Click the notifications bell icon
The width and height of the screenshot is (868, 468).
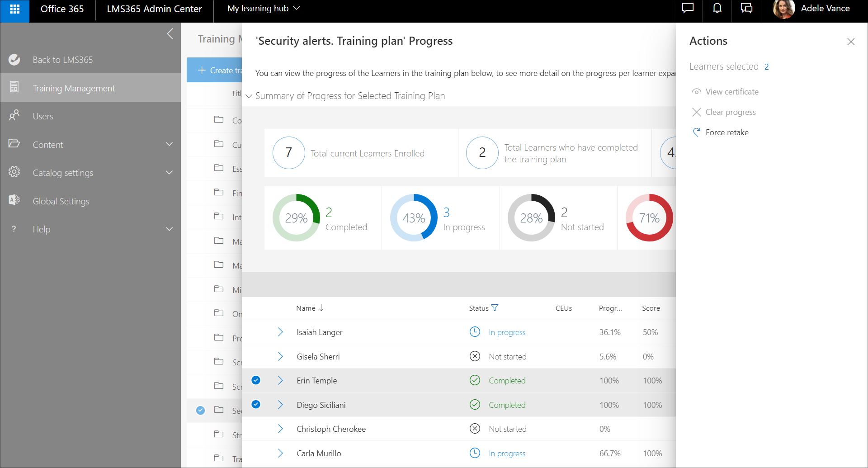point(717,9)
